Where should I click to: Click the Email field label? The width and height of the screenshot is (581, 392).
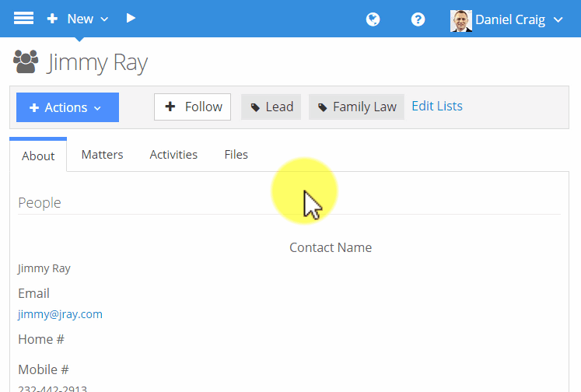(33, 293)
